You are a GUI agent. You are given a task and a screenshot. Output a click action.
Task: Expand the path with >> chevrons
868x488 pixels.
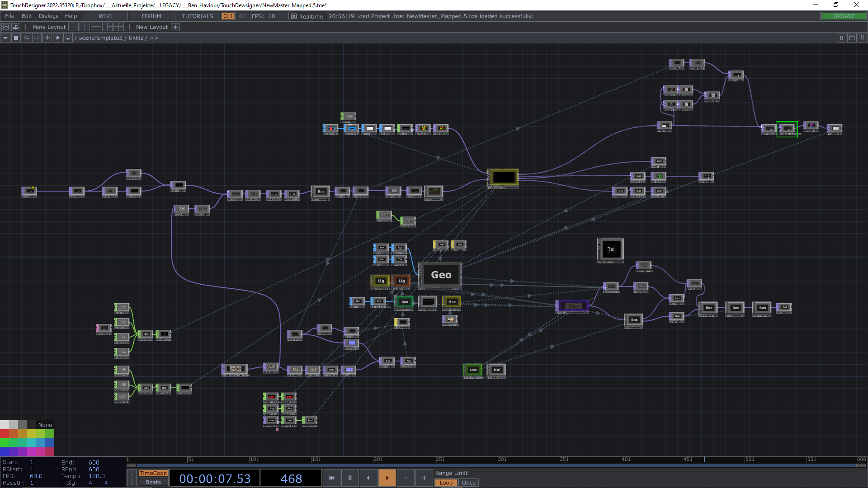[154, 38]
